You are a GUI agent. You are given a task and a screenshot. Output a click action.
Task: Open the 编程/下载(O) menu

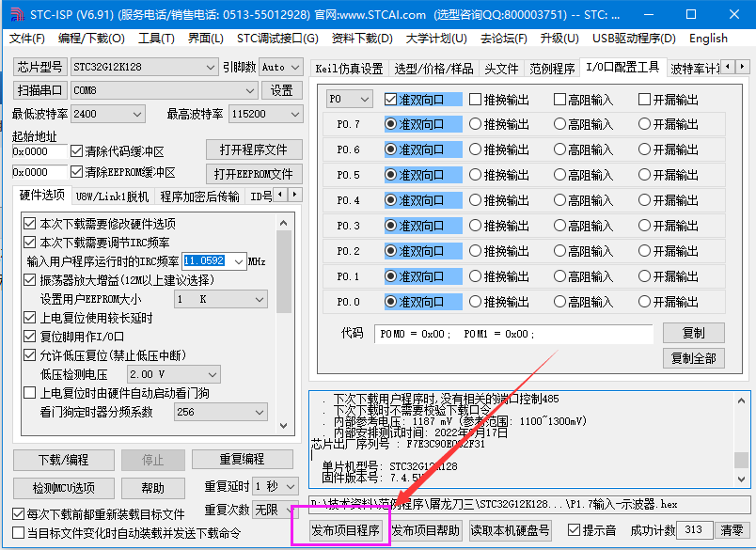coord(91,39)
